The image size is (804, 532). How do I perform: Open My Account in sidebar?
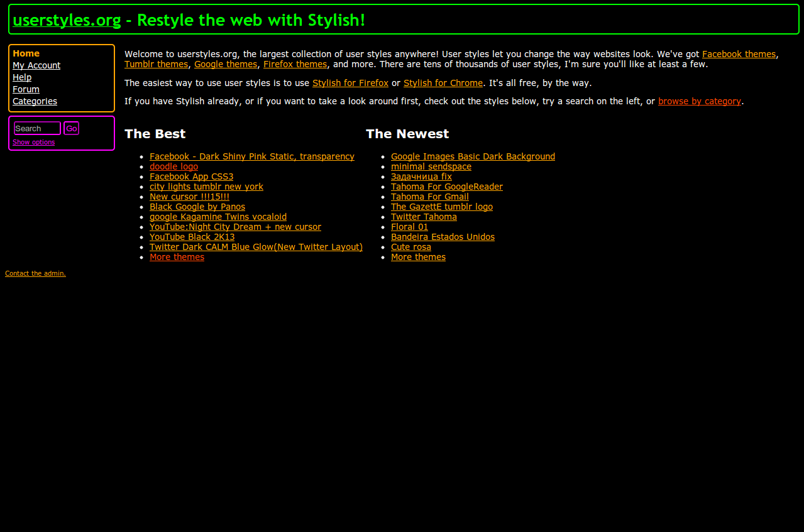click(x=36, y=65)
